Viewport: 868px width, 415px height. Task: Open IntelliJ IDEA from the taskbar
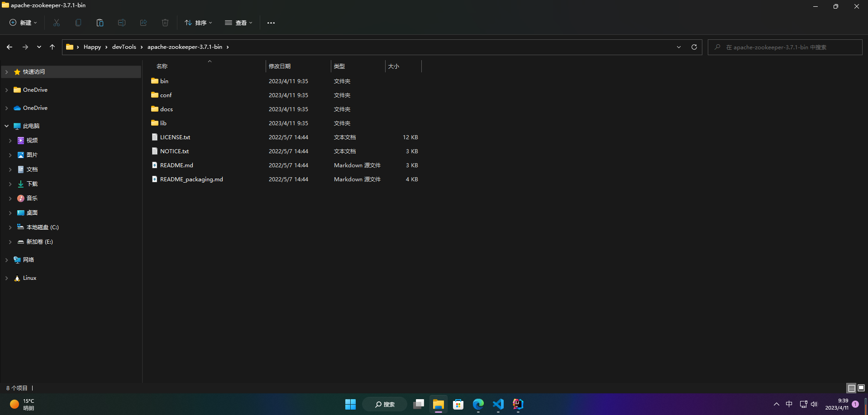[518, 404]
